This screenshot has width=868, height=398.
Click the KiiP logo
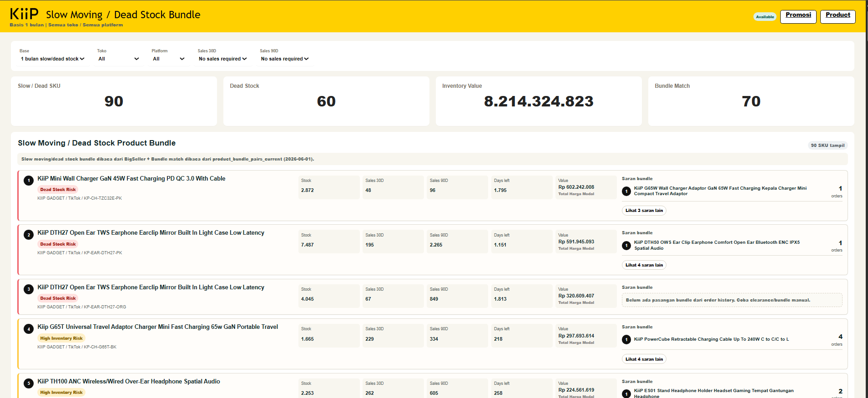[24, 14]
